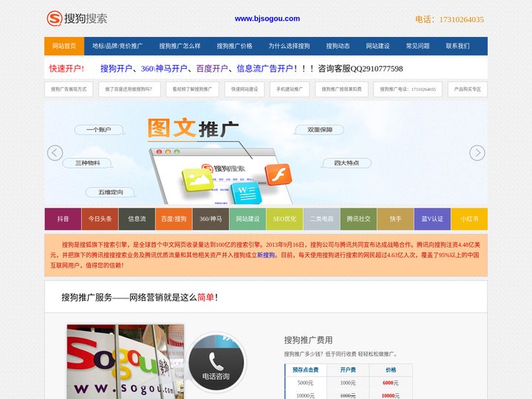Viewport: 532px width, 399px height.
Task: Click the 电话咨询 phone icon button
Action: tap(216, 362)
